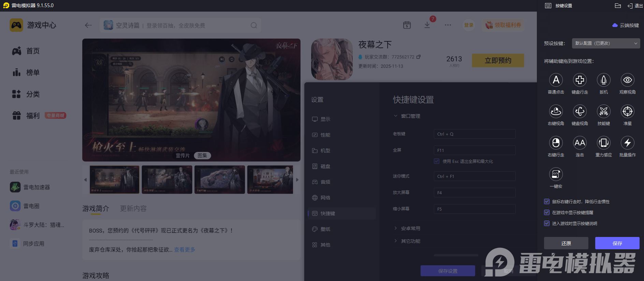This screenshot has width=644, height=281.
Task: Select the 准星 crosshair icon
Action: click(x=627, y=112)
